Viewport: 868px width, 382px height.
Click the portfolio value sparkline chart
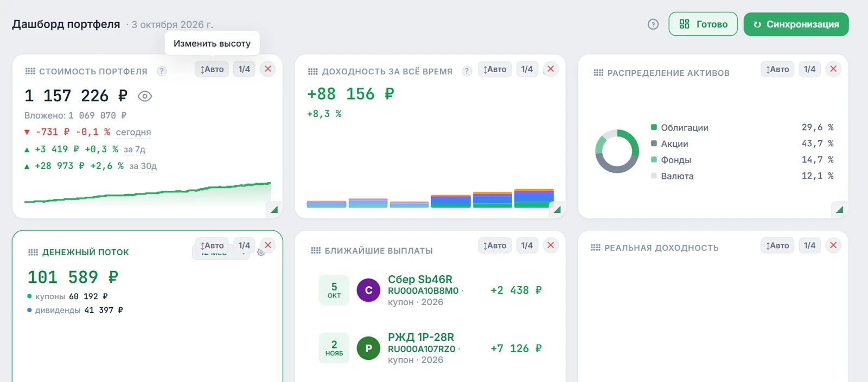click(x=148, y=193)
